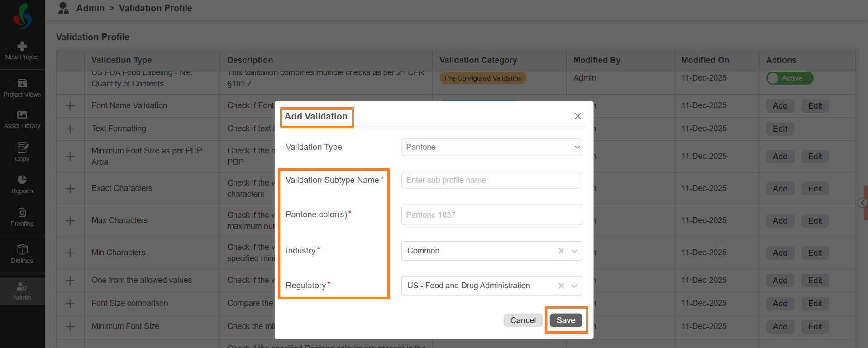Toggle the Active switch for FDA validation
This screenshot has width=868, height=348.
[789, 78]
